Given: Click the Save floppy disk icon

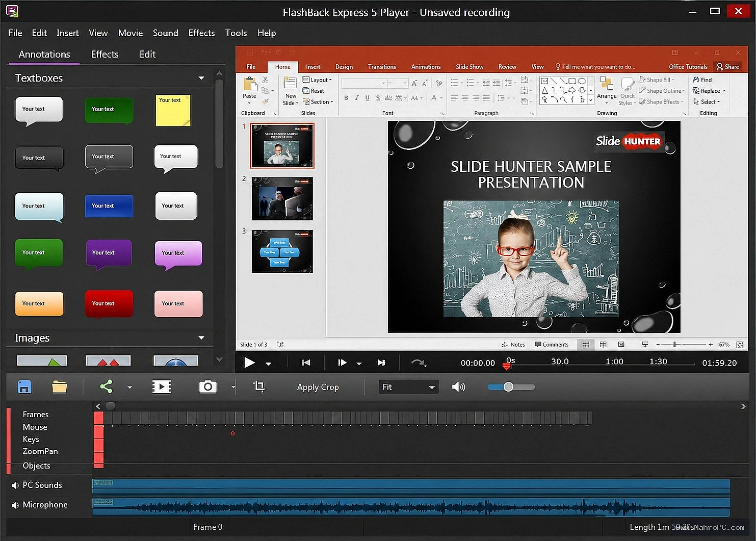Looking at the screenshot, I should [x=24, y=387].
